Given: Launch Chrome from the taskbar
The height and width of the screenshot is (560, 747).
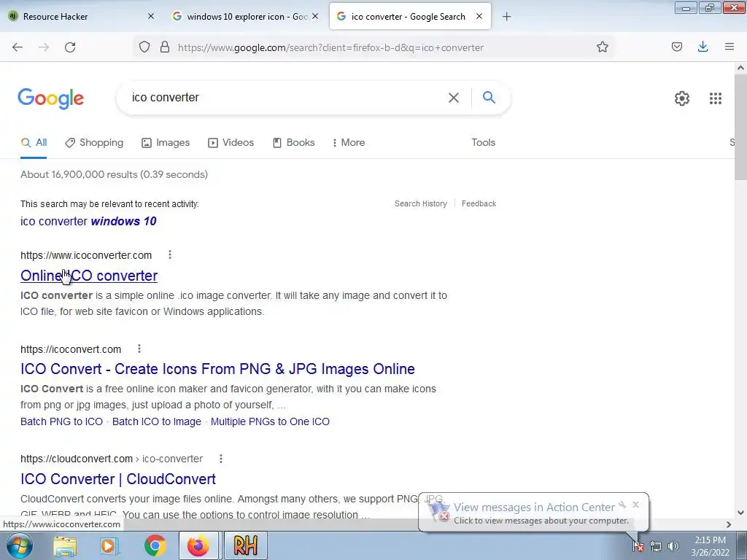Looking at the screenshot, I should pyautogui.click(x=155, y=545).
